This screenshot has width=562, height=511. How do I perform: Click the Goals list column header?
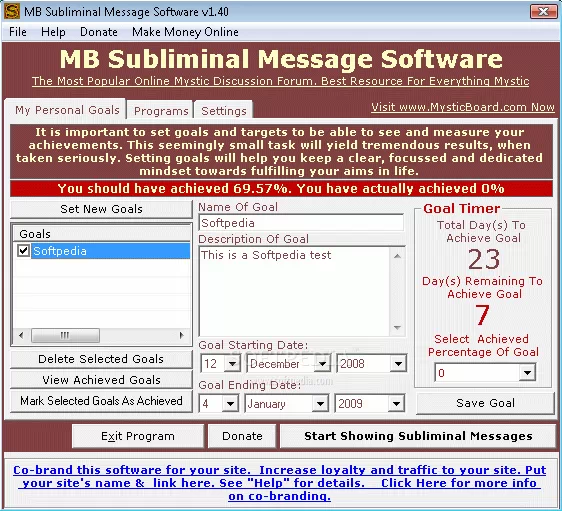click(x=101, y=234)
